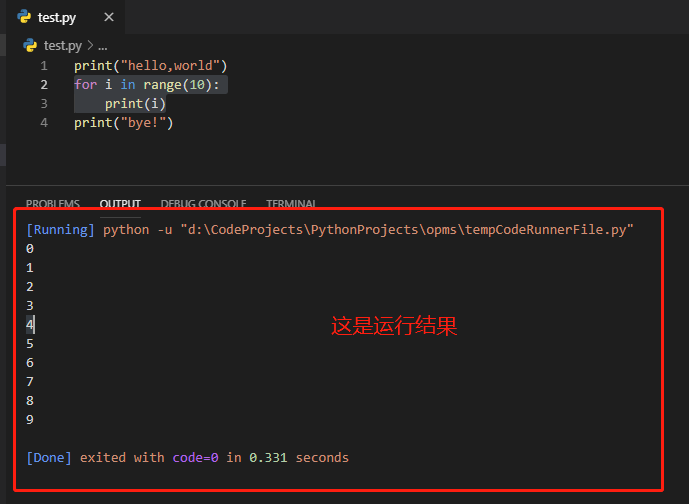Close the test.py tab

(x=109, y=17)
